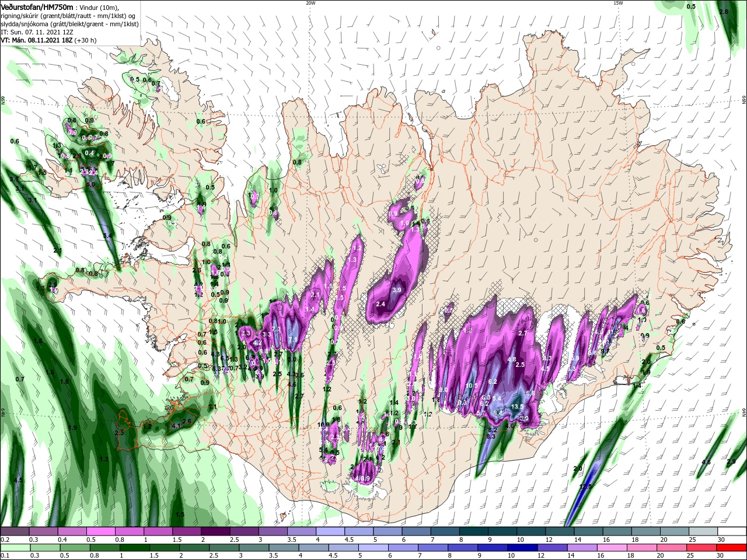Image resolution: width=747 pixels, height=560 pixels.
Task: Click the light pink swatch between 16 and 18 in lower legend row
Action: [613, 548]
